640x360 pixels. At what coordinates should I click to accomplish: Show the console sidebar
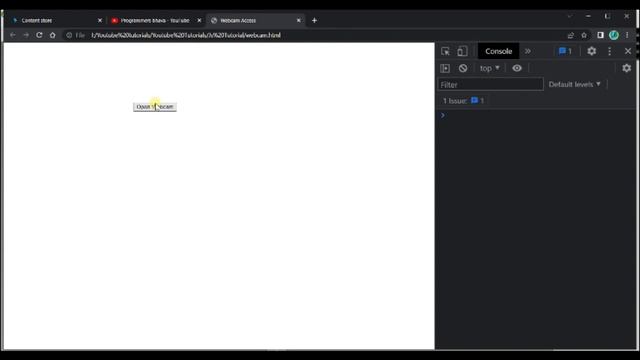(x=445, y=68)
